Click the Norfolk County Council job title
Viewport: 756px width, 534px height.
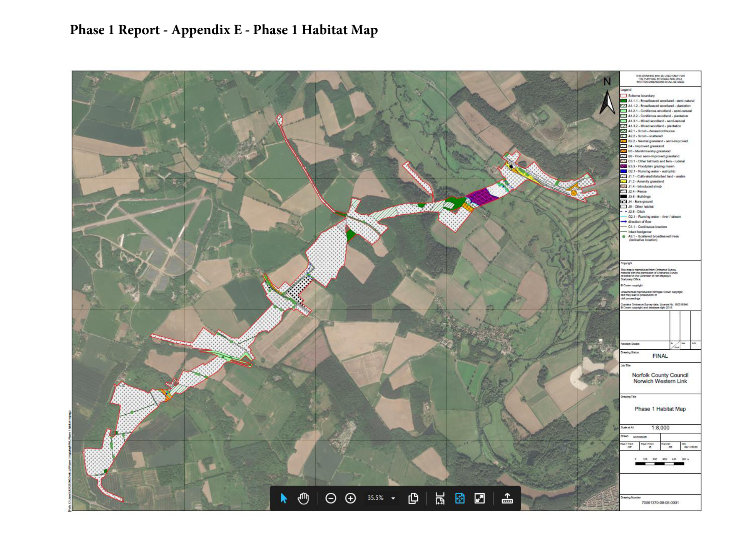(x=660, y=375)
